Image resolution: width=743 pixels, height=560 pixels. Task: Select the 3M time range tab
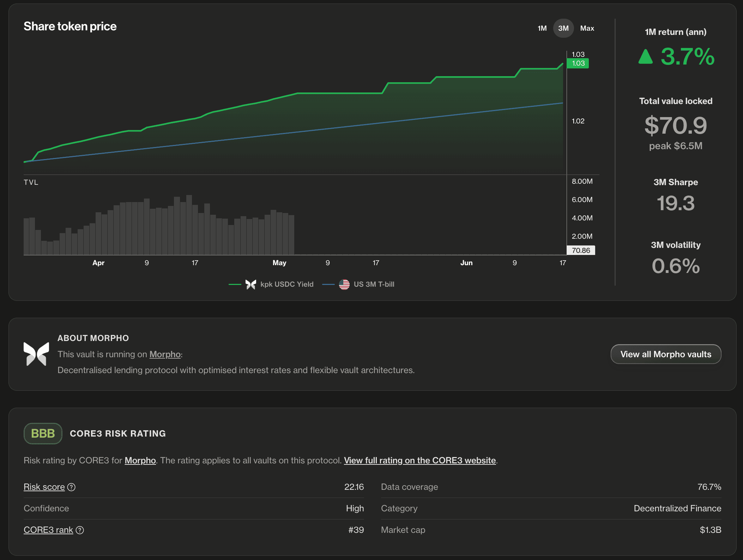point(563,28)
